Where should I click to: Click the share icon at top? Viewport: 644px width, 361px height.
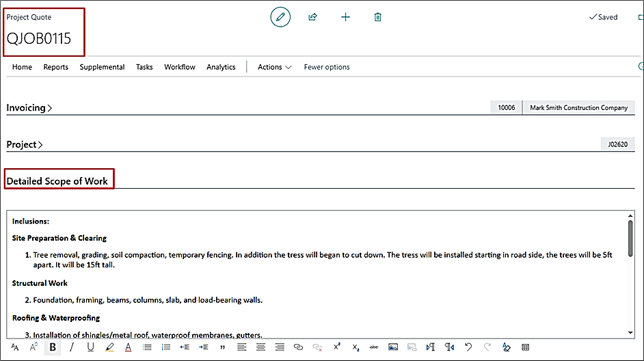click(x=313, y=17)
